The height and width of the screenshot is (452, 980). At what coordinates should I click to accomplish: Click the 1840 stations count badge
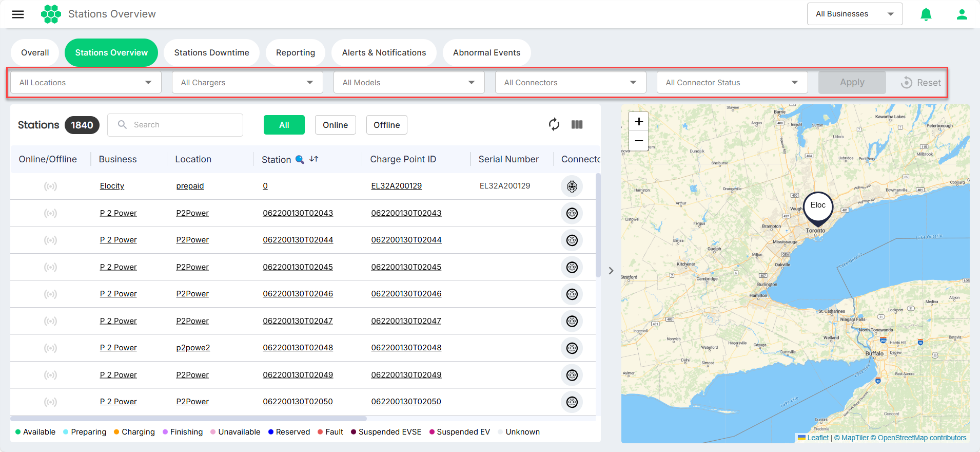click(82, 125)
